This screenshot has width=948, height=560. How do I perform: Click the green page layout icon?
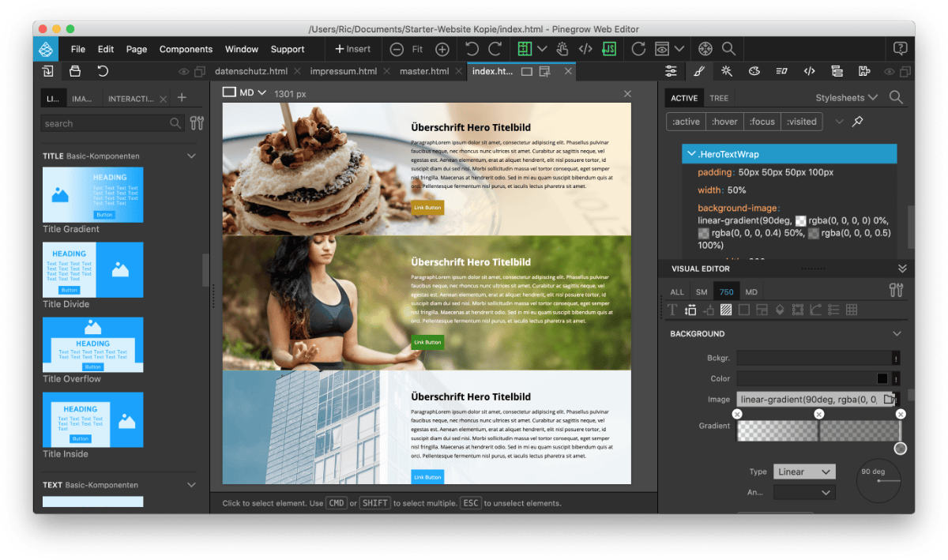pyautogui.click(x=525, y=49)
